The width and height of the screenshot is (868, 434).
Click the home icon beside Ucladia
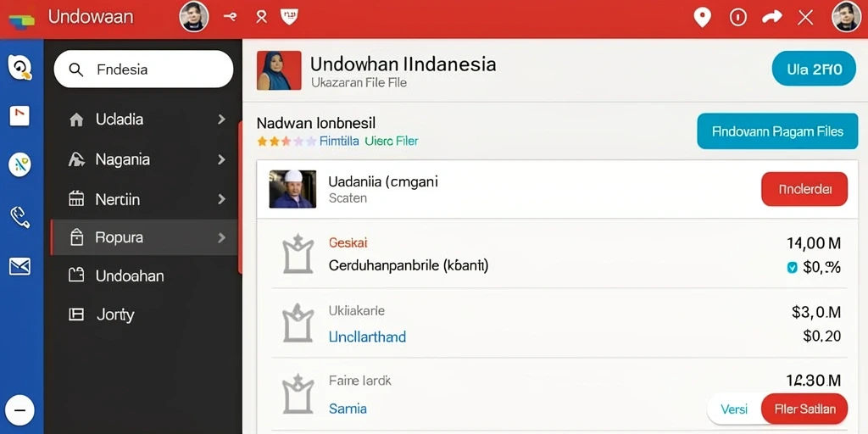coord(76,120)
